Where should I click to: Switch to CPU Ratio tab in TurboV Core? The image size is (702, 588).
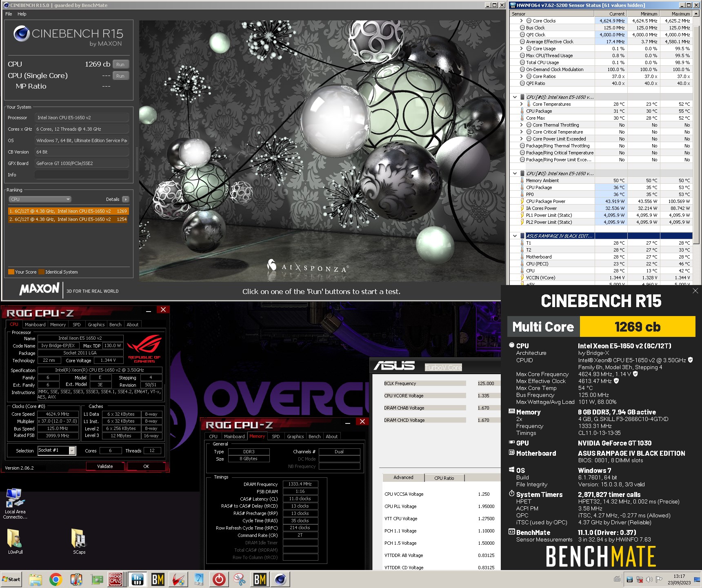[444, 478]
